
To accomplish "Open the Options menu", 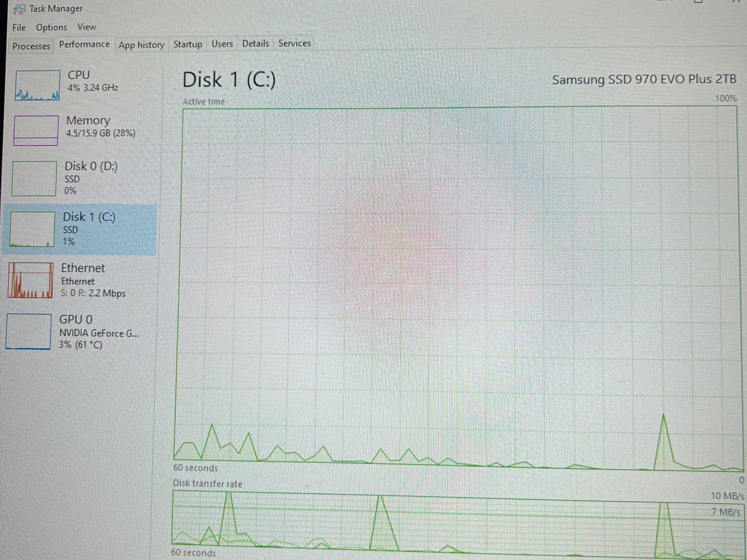I will point(51,27).
